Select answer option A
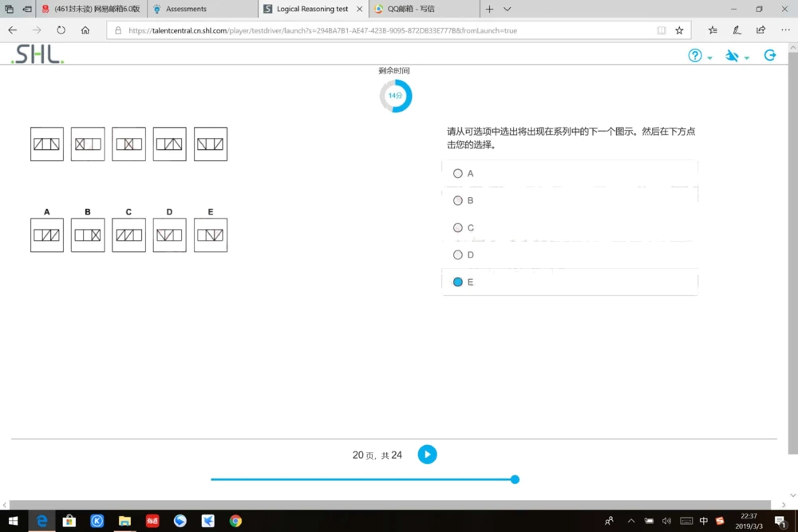Image resolution: width=798 pixels, height=532 pixels. coord(458,173)
